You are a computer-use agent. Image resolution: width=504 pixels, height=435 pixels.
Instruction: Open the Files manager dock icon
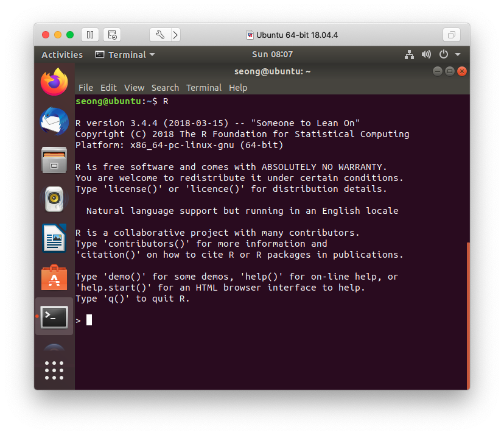[x=54, y=160]
